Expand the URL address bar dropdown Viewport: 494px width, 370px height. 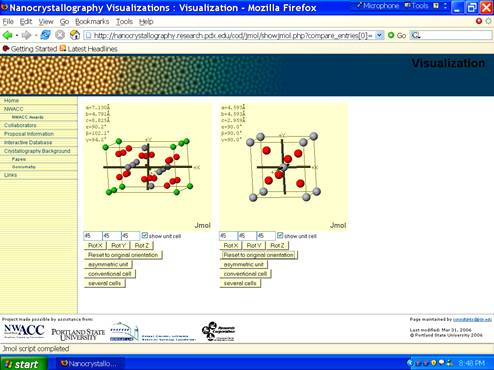click(x=379, y=35)
